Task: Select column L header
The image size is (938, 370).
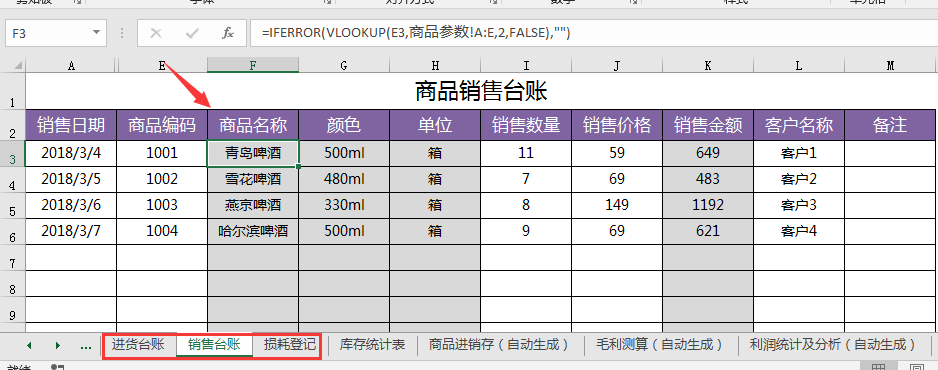Action: 799,65
